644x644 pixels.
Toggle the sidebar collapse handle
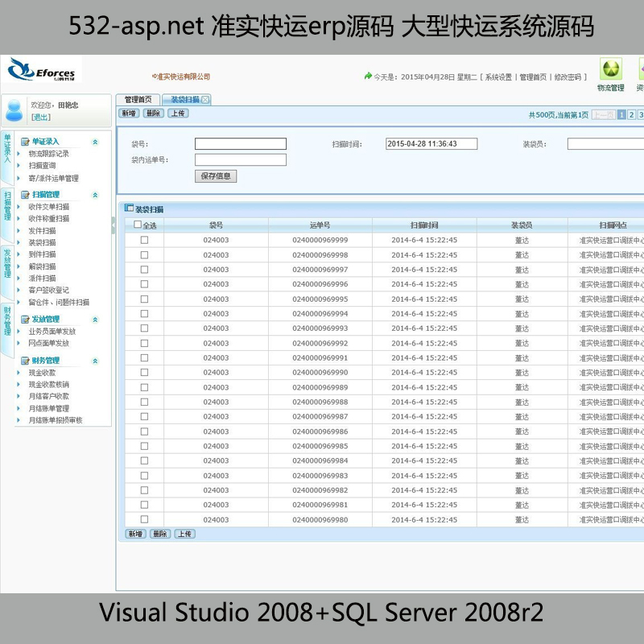pyautogui.click(x=114, y=225)
